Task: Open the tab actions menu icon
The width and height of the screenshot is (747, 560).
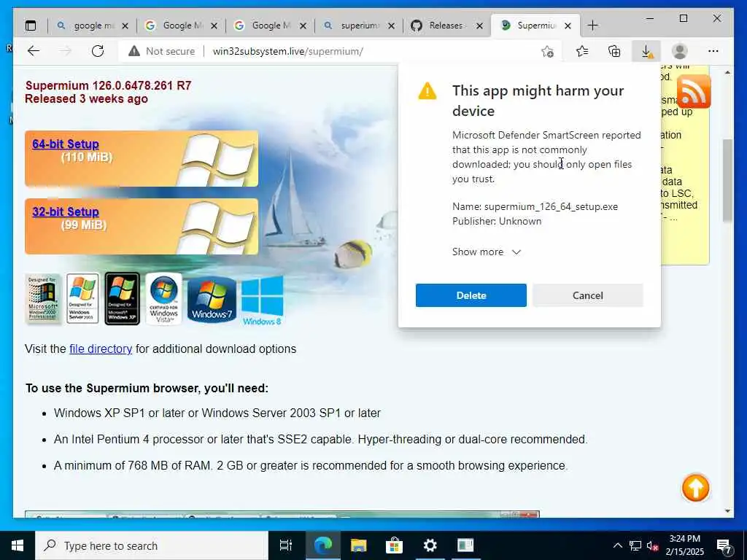Action: coord(31,26)
